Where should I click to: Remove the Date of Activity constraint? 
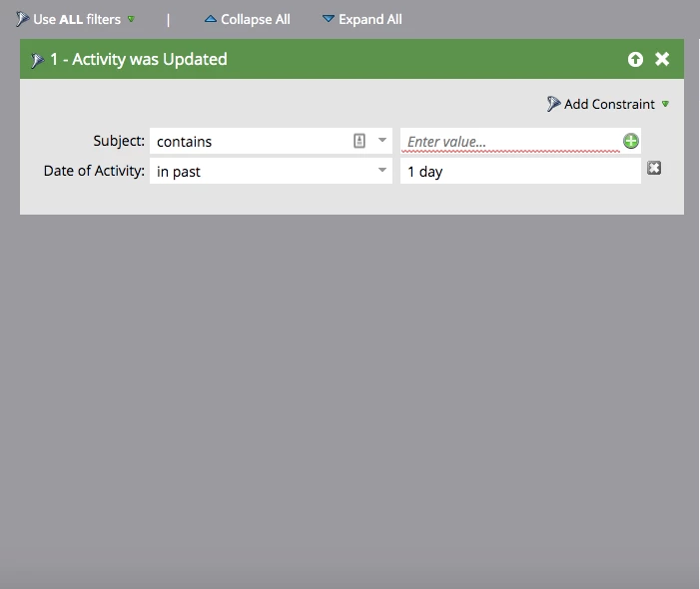tap(654, 169)
